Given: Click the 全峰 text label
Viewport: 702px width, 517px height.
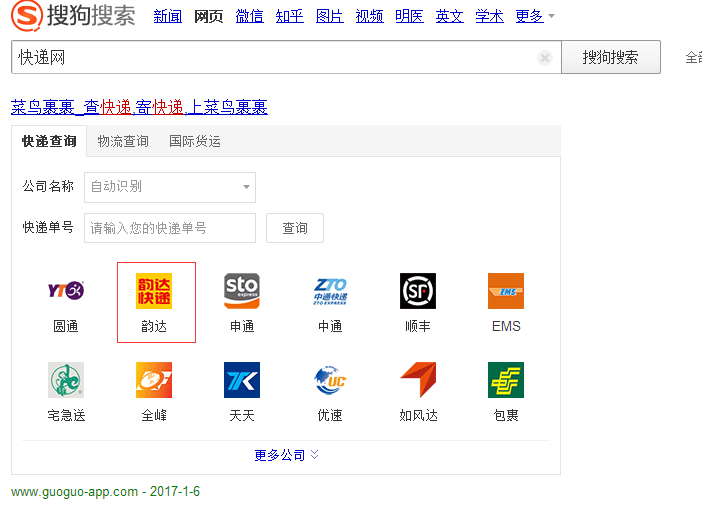Looking at the screenshot, I should 154,416.
